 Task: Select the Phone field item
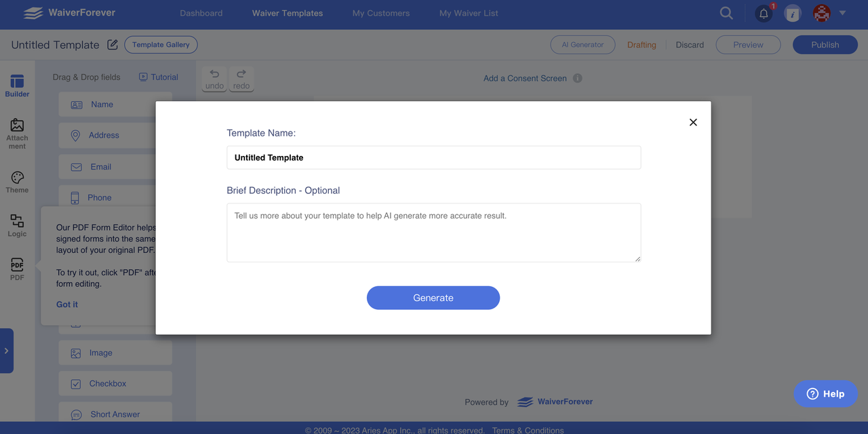coord(115,198)
